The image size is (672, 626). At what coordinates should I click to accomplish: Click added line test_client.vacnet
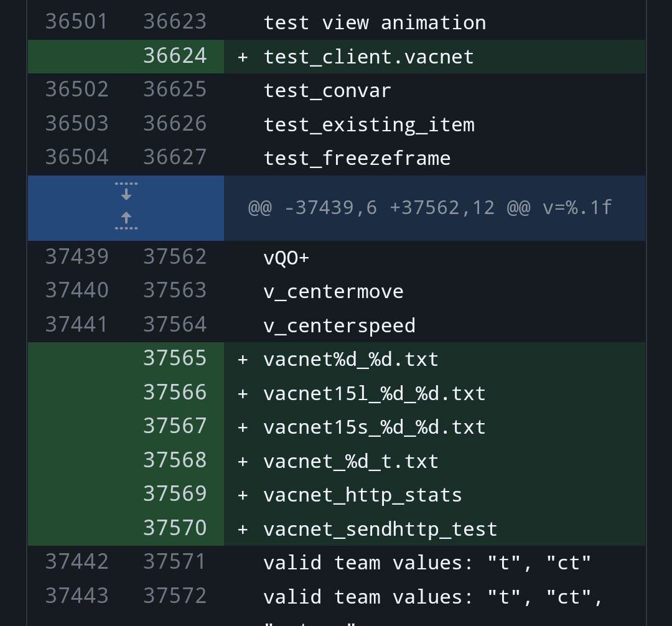click(368, 57)
